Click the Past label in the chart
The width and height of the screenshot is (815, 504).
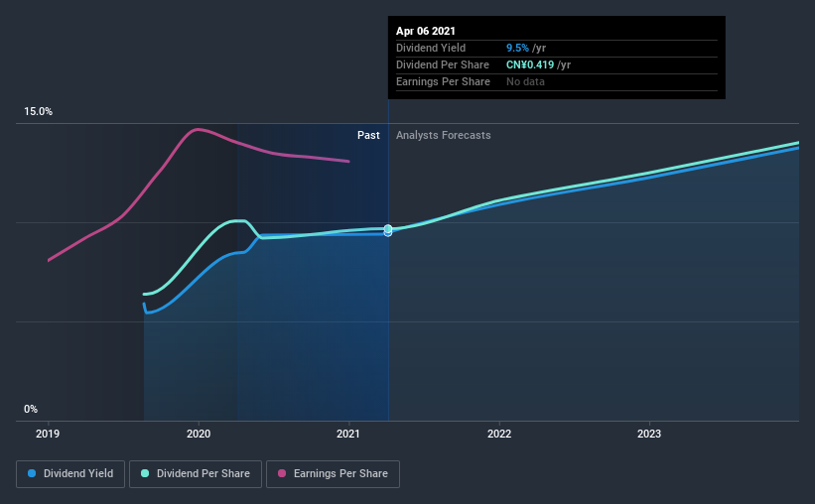pos(368,135)
